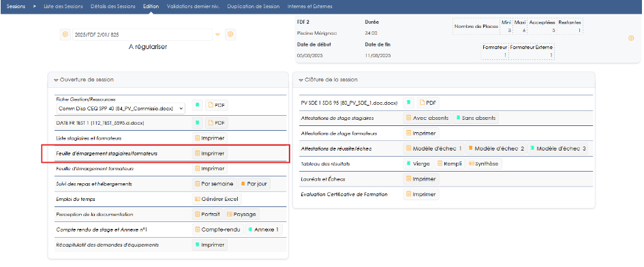Export PV SDE 1 SDIS 95 as PDF

coord(428,103)
